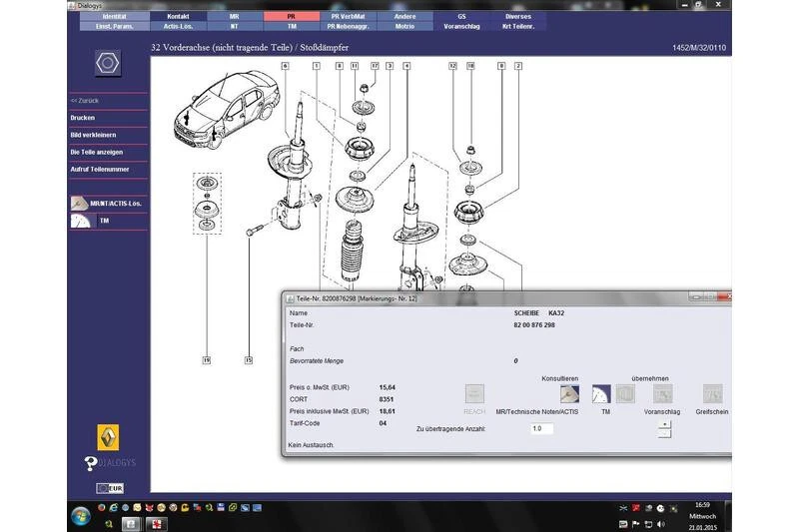Open MR/Technische Noten/ACTIS consult icon in dialog
This screenshot has height=532, width=799.
coord(570,393)
